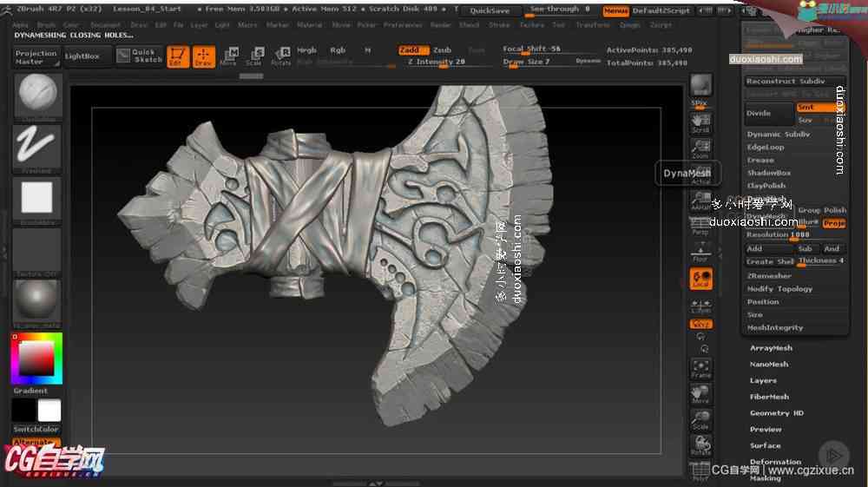Open the Quick Sketch tool

tap(140, 56)
